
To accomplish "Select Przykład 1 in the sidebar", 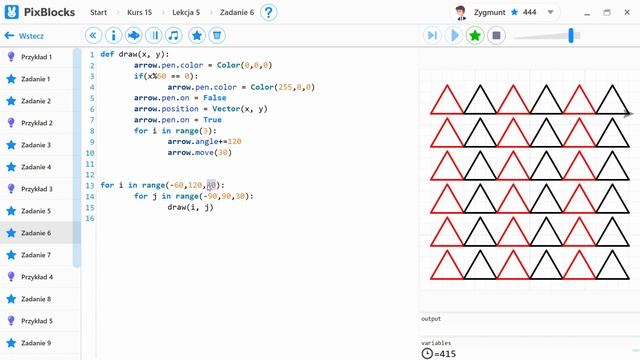I will (x=37, y=57).
